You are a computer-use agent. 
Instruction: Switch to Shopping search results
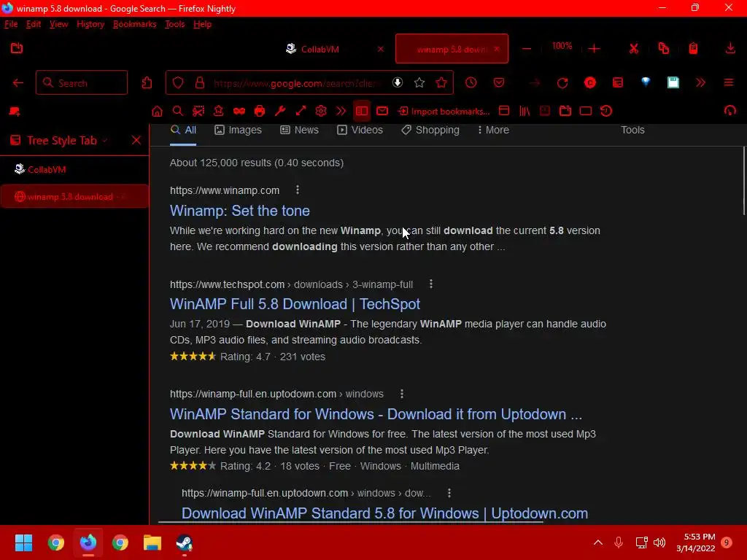click(430, 130)
